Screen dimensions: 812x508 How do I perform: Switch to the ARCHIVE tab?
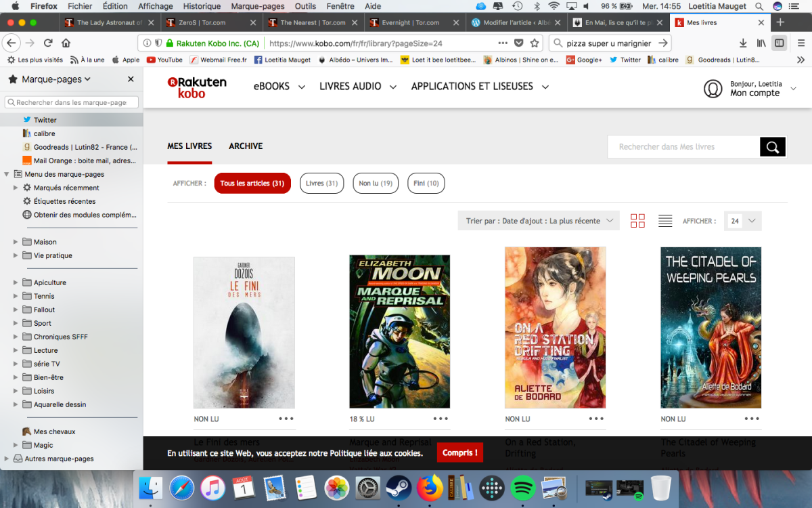pyautogui.click(x=246, y=146)
